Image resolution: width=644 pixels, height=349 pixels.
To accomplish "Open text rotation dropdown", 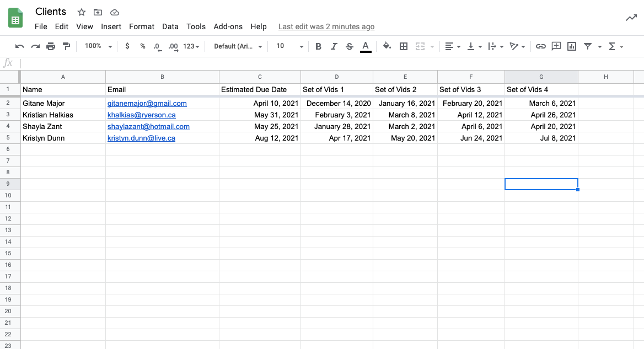I will [517, 46].
